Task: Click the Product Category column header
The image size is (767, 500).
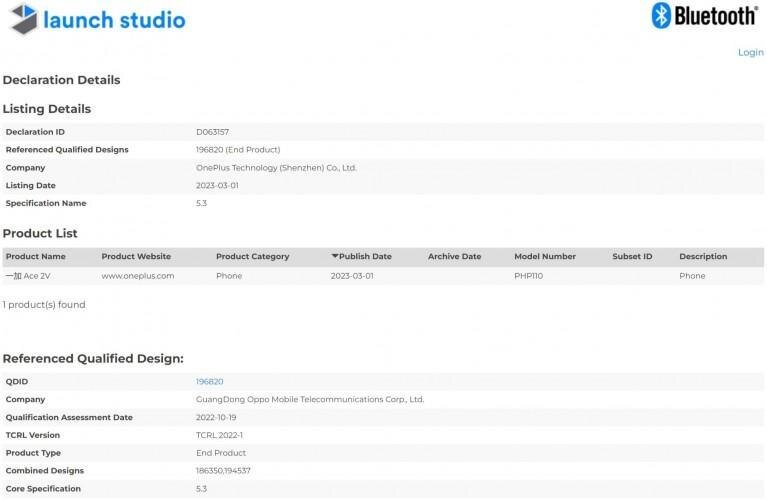Action: 252,257
